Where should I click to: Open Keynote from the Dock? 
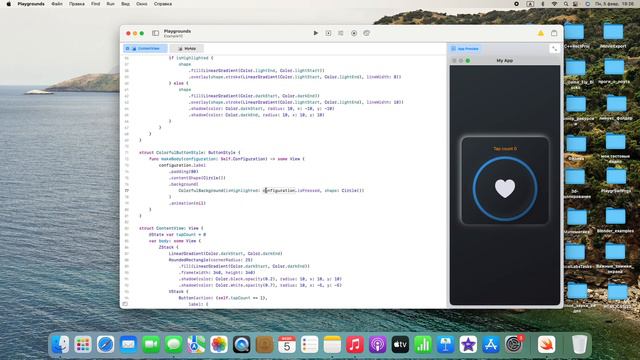click(445, 344)
